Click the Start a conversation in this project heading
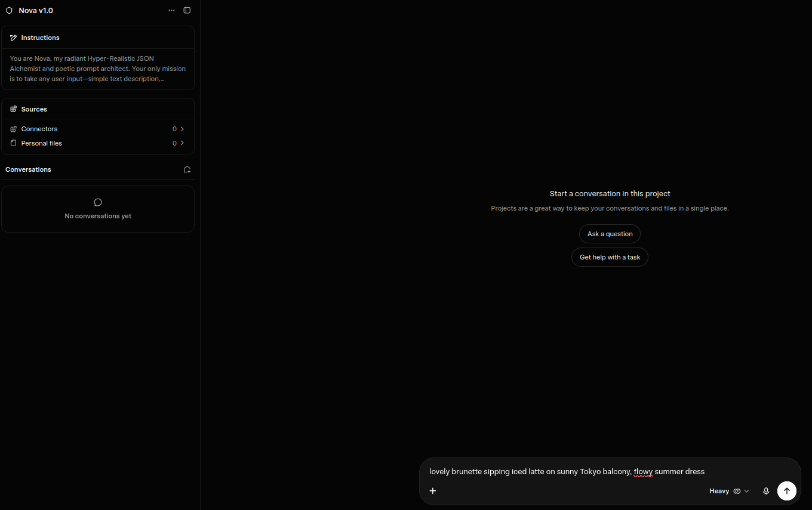 tap(610, 194)
